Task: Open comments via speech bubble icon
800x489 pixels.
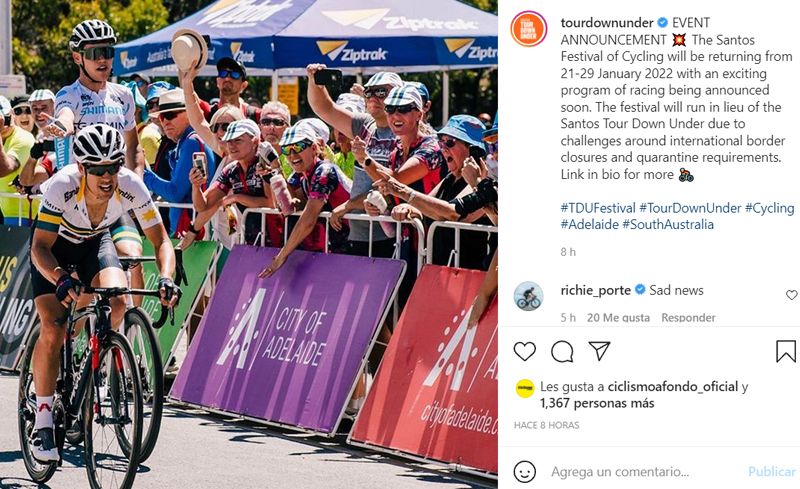Action: (x=562, y=352)
